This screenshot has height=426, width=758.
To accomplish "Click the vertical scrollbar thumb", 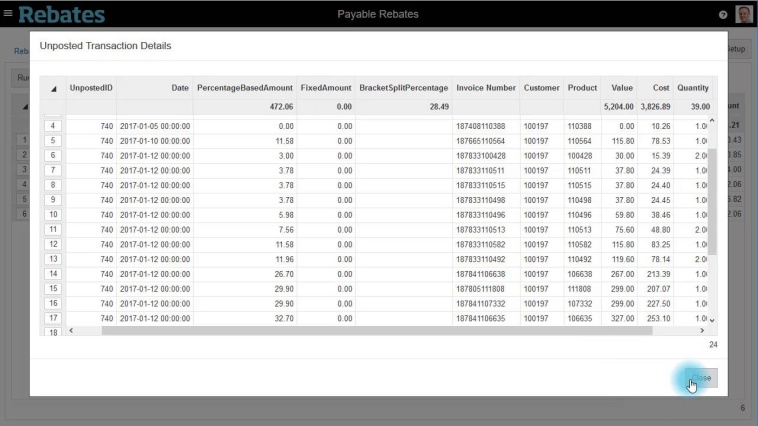I will click(712, 202).
